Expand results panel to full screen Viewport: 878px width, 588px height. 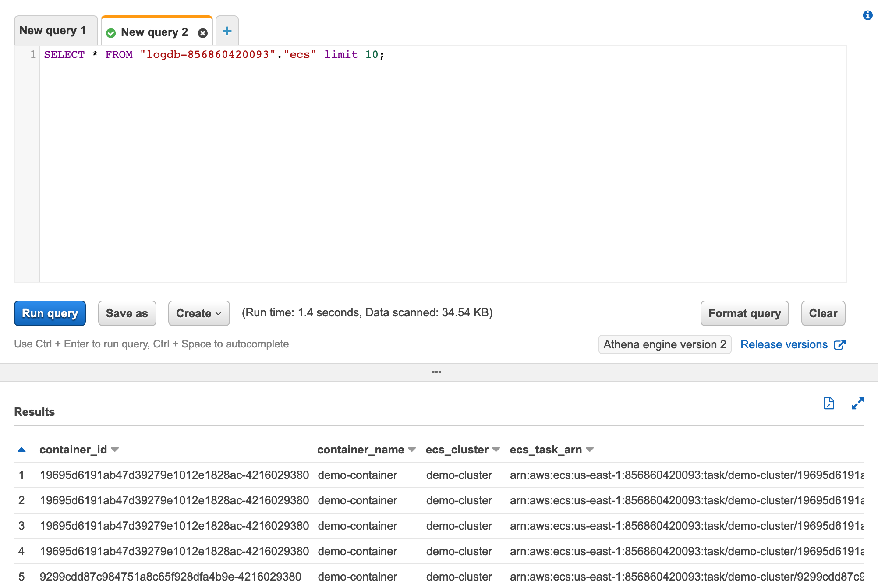click(857, 403)
